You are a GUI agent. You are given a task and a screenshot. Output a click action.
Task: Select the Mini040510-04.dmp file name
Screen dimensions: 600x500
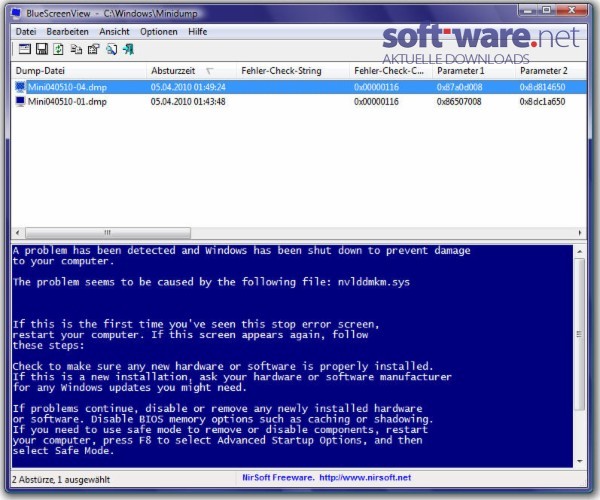(67, 87)
